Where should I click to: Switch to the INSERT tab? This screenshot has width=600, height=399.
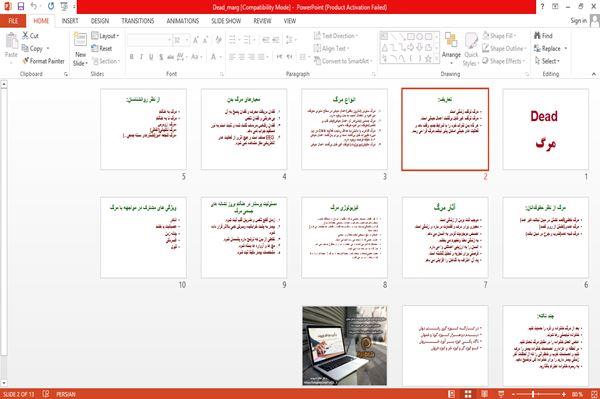click(x=70, y=21)
